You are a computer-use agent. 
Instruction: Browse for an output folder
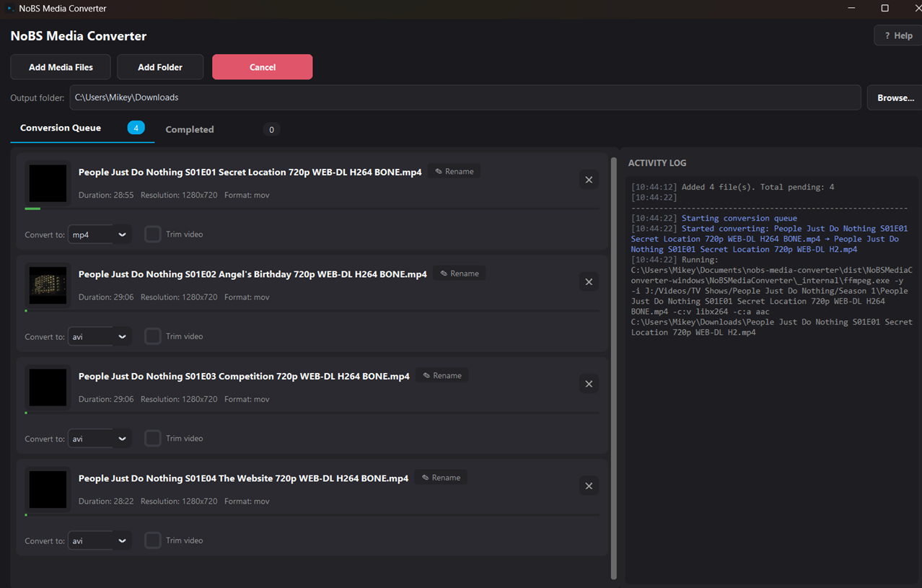[895, 98]
